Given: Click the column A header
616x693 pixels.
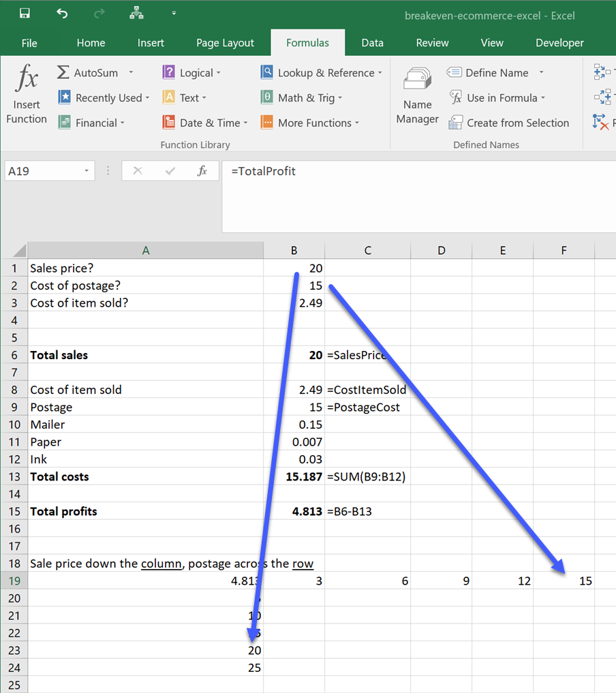Looking at the screenshot, I should [x=145, y=251].
